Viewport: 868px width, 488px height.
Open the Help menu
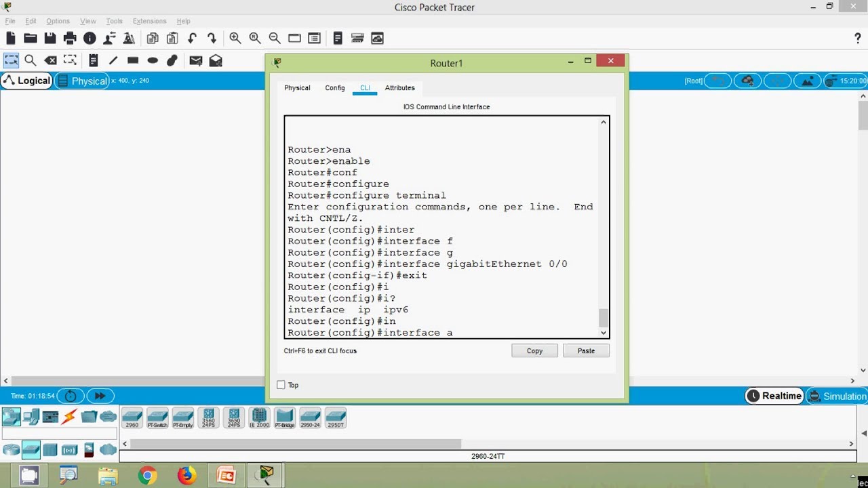click(x=183, y=21)
